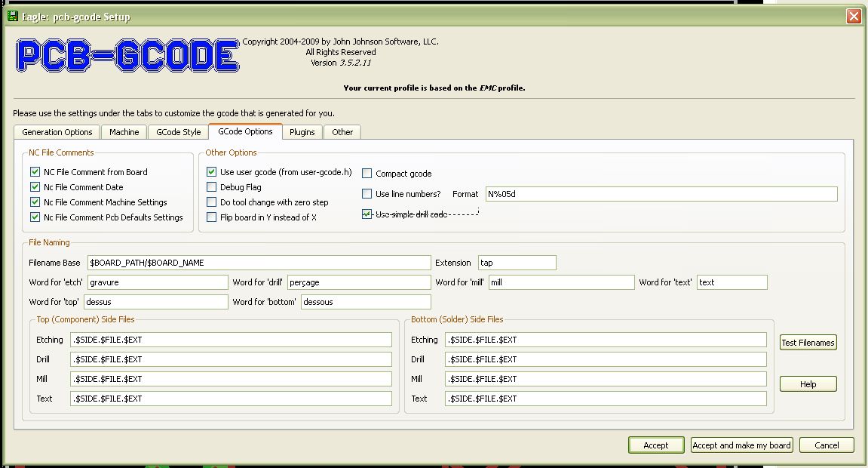Screen dimensions: 868x468
Task: Select the Plugins tab
Action: pyautogui.click(x=302, y=132)
